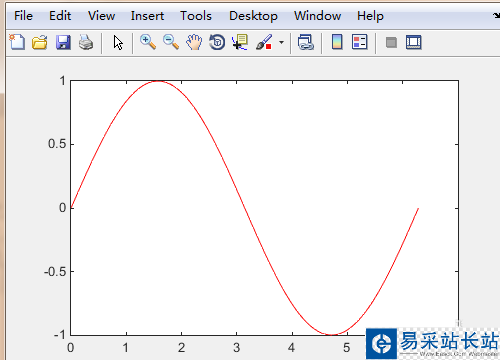This screenshot has height=360, width=500.
Task: Open the Insert menu
Action: click(x=147, y=16)
